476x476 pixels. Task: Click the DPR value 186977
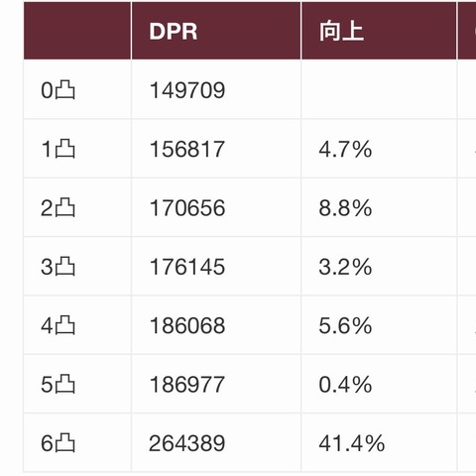tap(187, 385)
